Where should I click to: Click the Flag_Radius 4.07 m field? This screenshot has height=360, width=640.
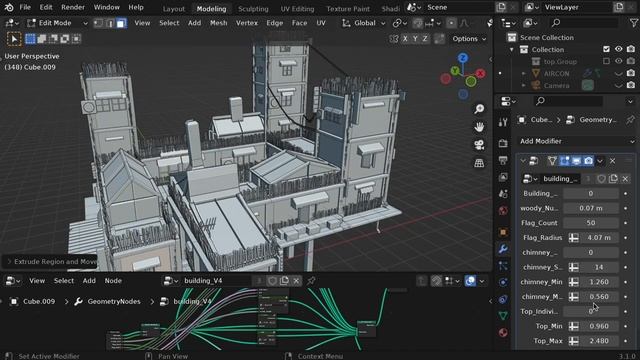599,238
